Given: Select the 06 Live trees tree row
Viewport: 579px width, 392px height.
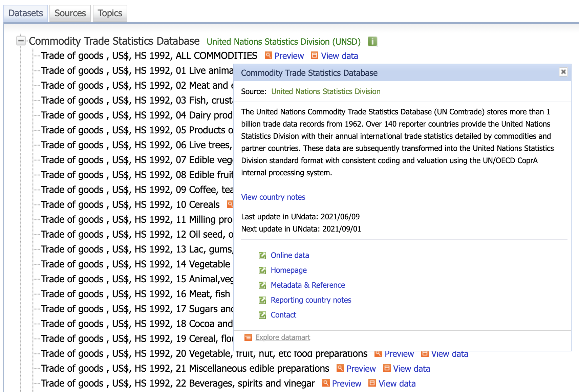Looking at the screenshot, I should 137,145.
